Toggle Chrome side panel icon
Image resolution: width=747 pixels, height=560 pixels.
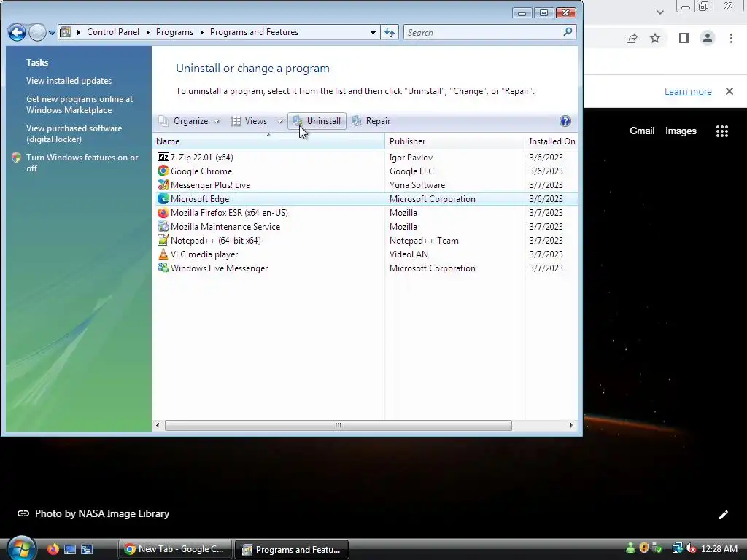684,38
